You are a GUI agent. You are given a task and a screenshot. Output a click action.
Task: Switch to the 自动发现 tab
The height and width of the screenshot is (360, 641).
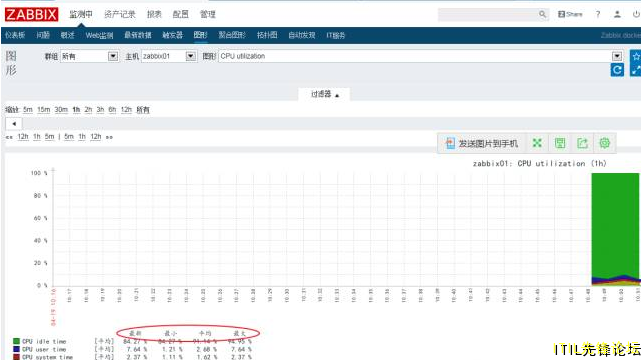[x=302, y=35]
